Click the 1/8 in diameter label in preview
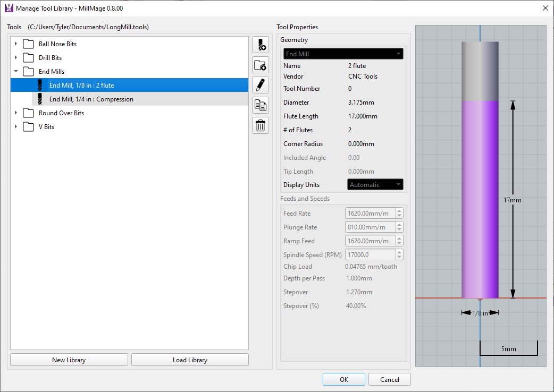This screenshot has width=554, height=392. pyautogui.click(x=480, y=313)
